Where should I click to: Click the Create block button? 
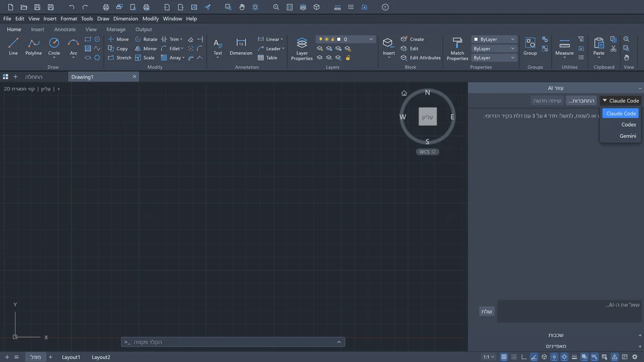[x=412, y=39]
